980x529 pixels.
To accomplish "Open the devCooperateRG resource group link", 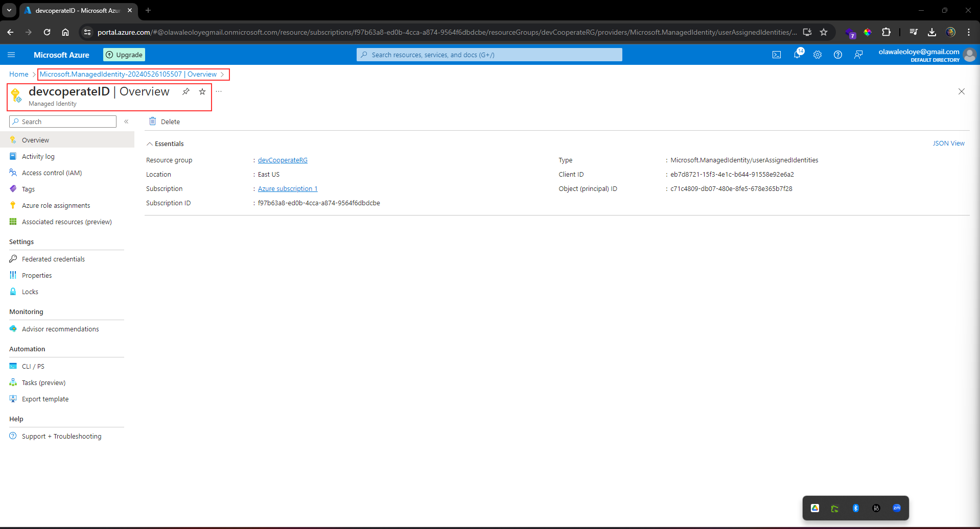I will coord(283,160).
